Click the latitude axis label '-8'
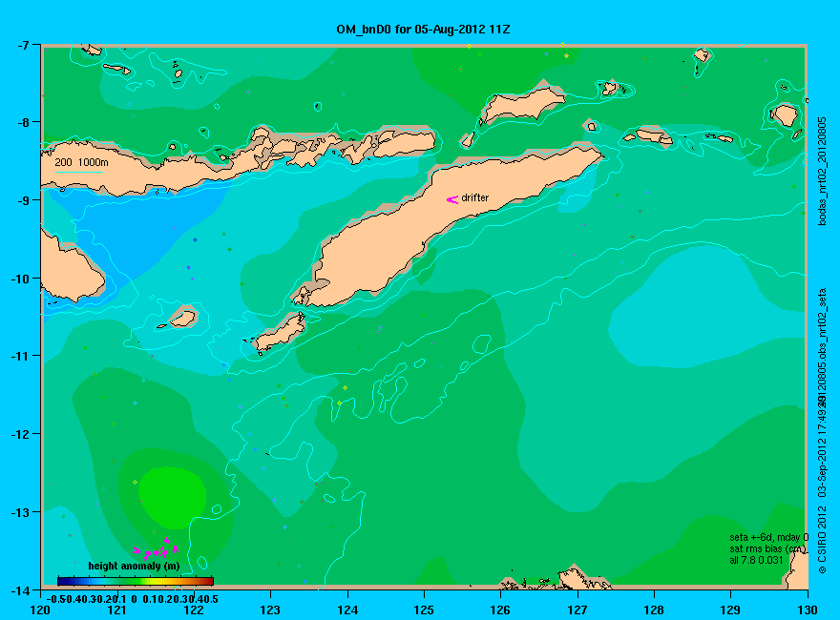 [x=23, y=122]
